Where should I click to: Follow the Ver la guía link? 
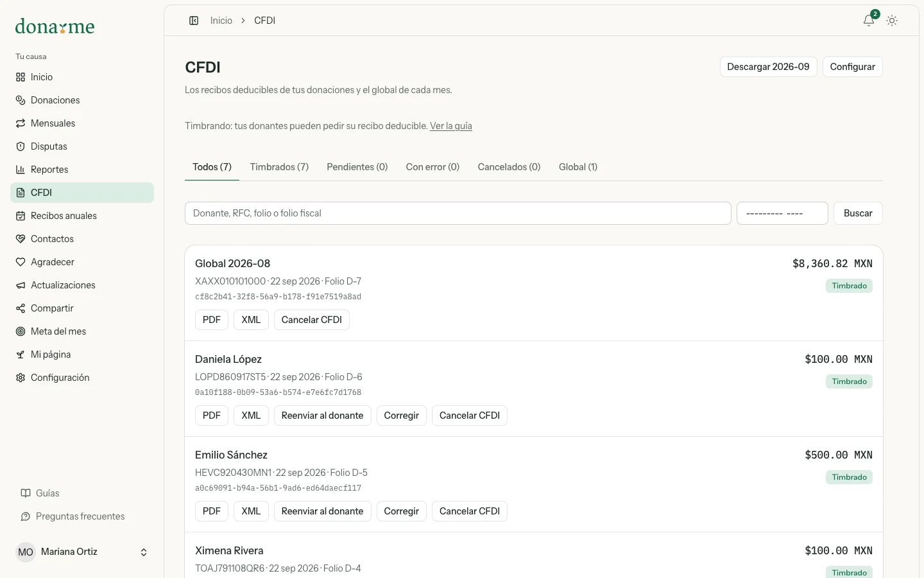coord(451,126)
